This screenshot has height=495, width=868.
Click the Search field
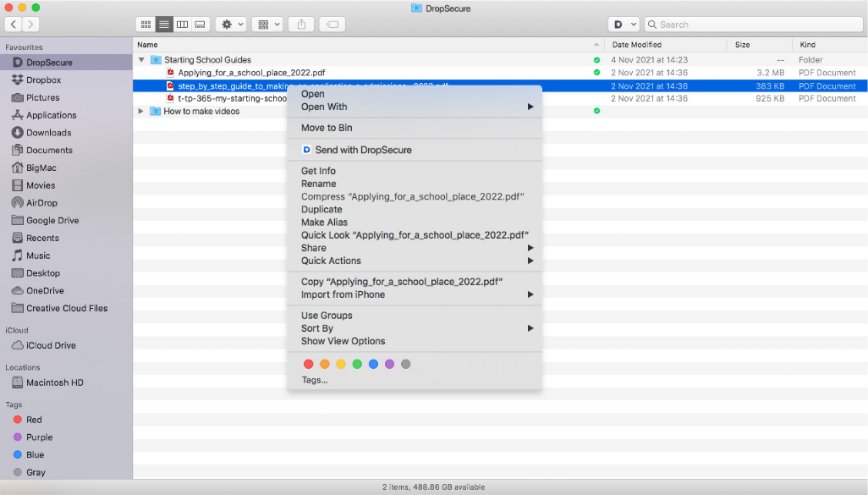pyautogui.click(x=754, y=25)
